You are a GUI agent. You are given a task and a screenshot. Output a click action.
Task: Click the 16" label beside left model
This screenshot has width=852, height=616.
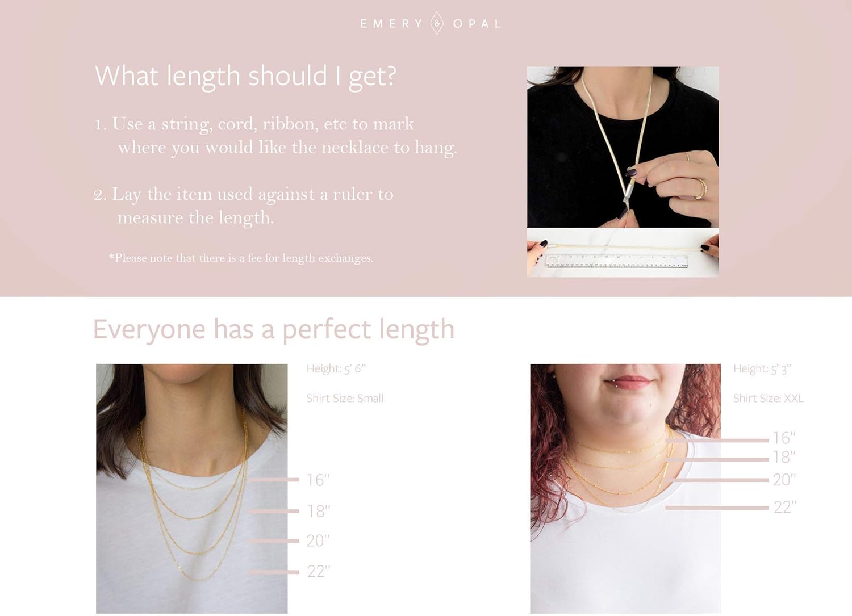tap(318, 480)
